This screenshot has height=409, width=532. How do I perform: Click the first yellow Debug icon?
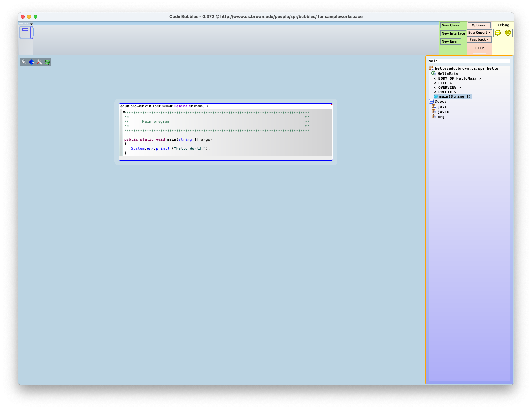click(498, 33)
